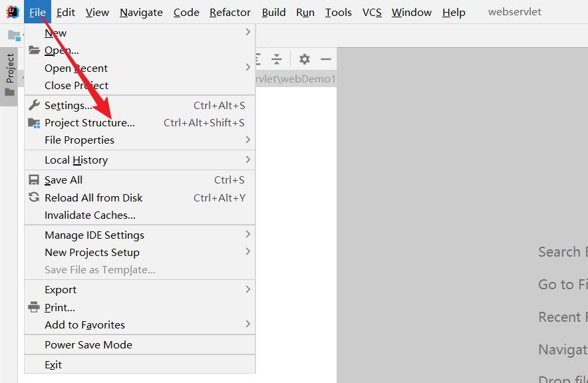Open the Tools menu

pos(339,13)
